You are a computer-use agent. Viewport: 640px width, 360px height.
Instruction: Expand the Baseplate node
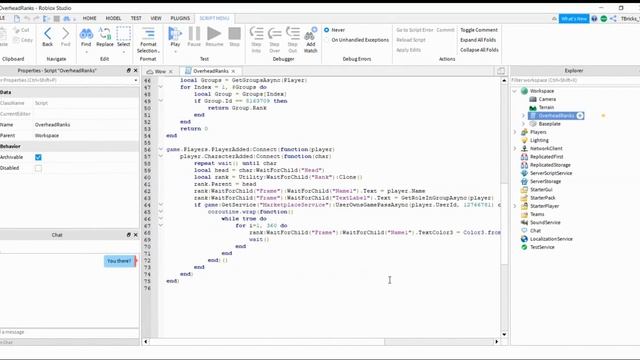pyautogui.click(x=523, y=124)
